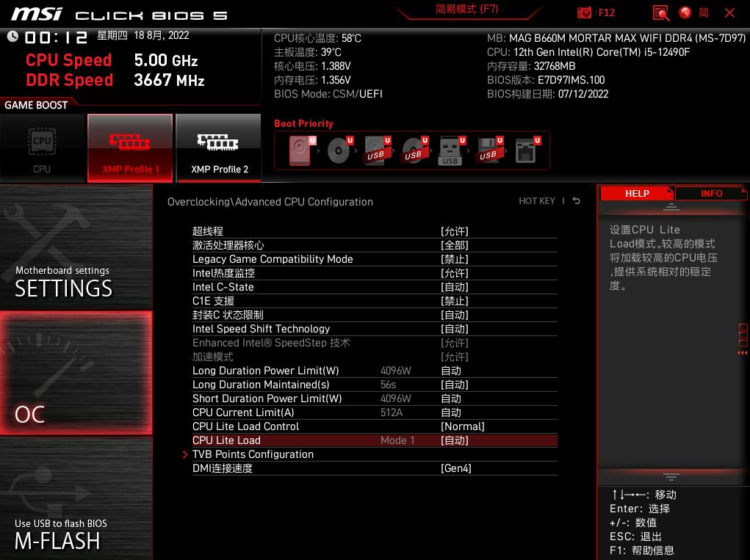Image resolution: width=750 pixels, height=560 pixels.
Task: Expand TVB Points Configuration
Action: point(253,454)
